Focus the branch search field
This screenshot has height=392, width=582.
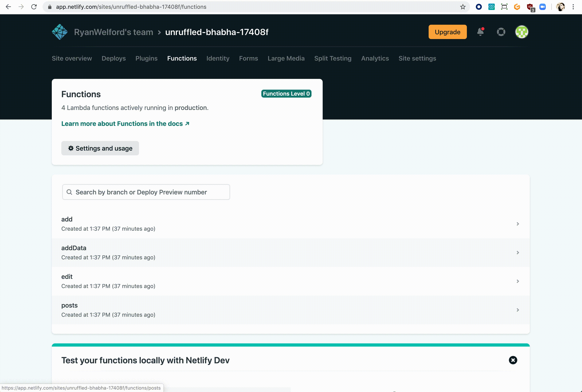[146, 192]
